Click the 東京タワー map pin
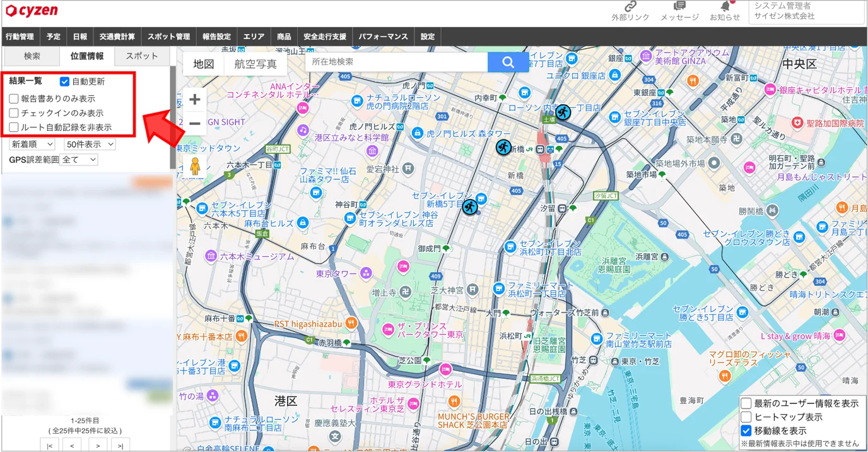The width and height of the screenshot is (868, 452). 366,273
